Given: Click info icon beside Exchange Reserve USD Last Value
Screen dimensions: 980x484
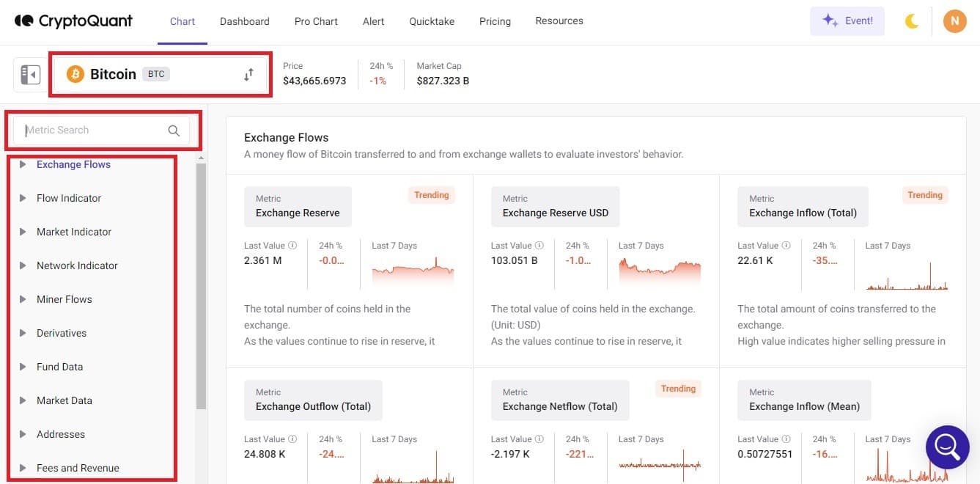Looking at the screenshot, I should coord(539,246).
